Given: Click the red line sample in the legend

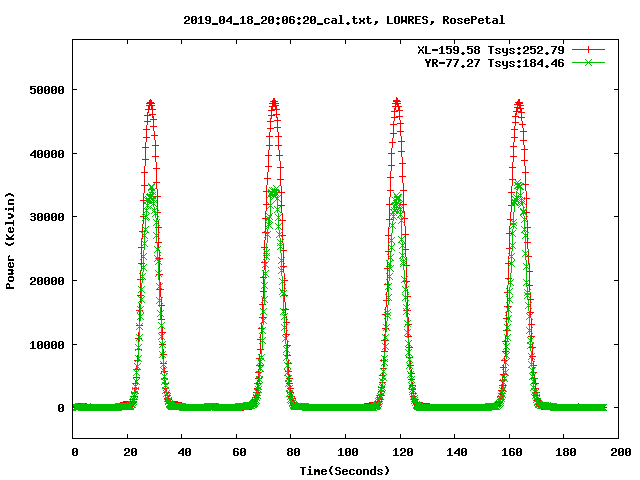Looking at the screenshot, I should point(588,50).
